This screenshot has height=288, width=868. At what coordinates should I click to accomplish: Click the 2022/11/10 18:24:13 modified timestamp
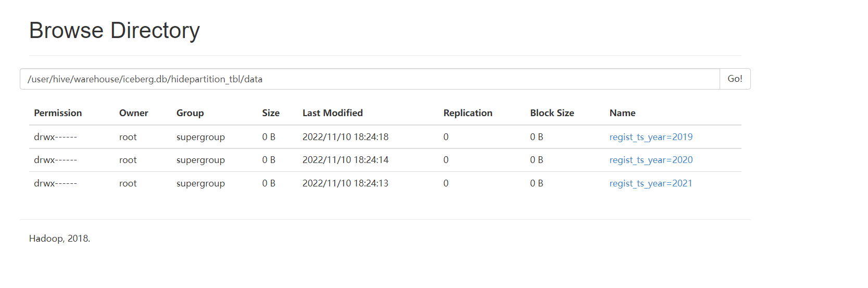(x=345, y=183)
